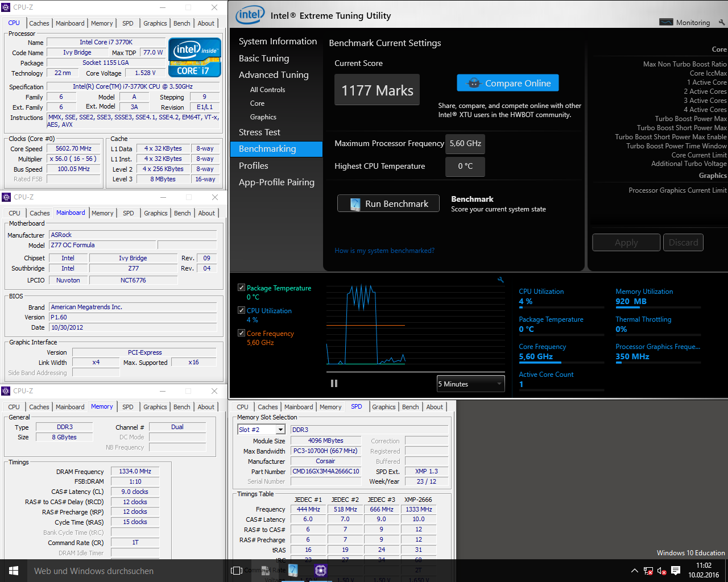Click the Active Core Count monitor tile

[561, 380]
